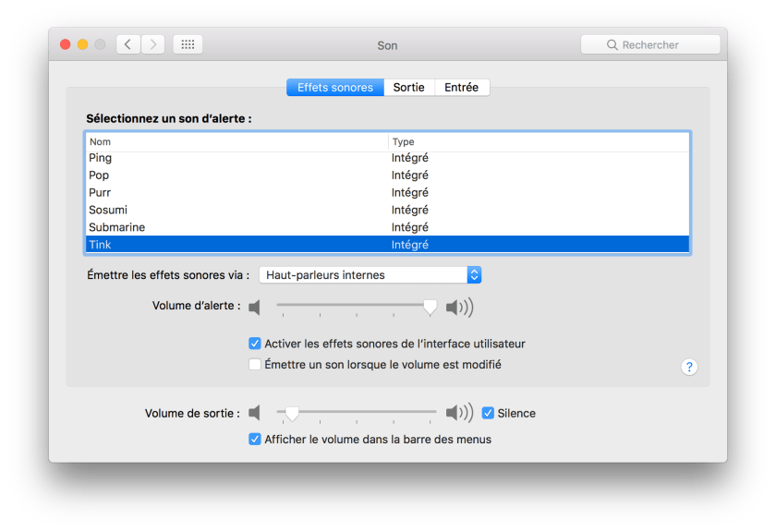The image size is (776, 532).
Task: Click loud speaker icon for output volume
Action: coord(458,413)
